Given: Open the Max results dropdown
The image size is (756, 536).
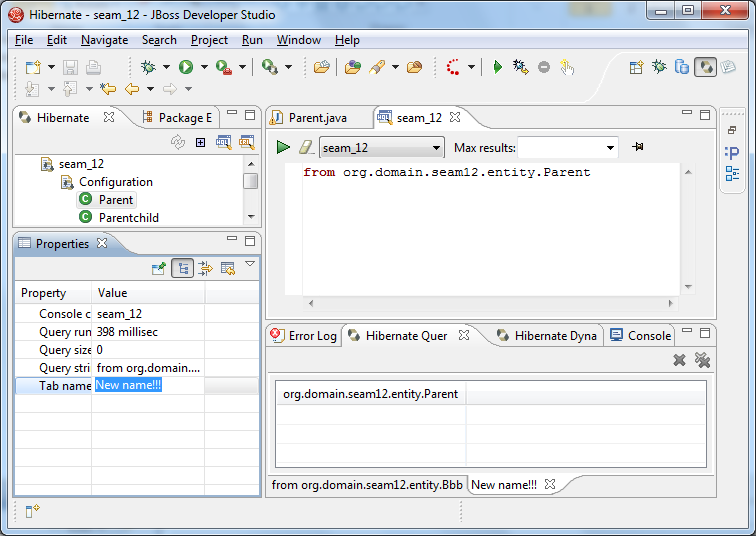Looking at the screenshot, I should pyautogui.click(x=610, y=147).
